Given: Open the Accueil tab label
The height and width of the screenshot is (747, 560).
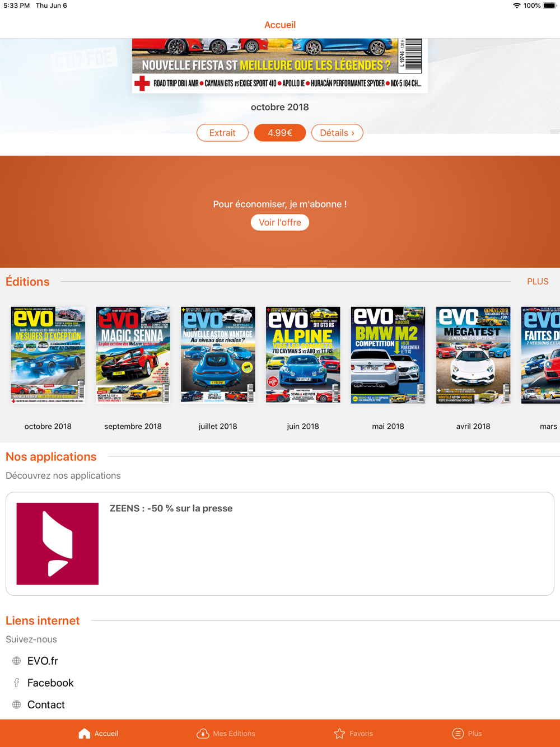Looking at the screenshot, I should pyautogui.click(x=106, y=734).
